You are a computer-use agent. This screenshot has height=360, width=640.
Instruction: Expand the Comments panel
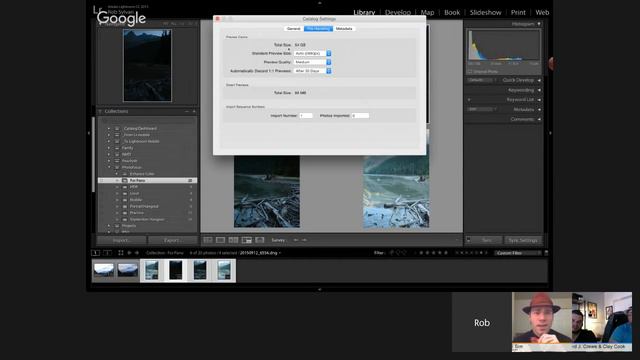539,120
